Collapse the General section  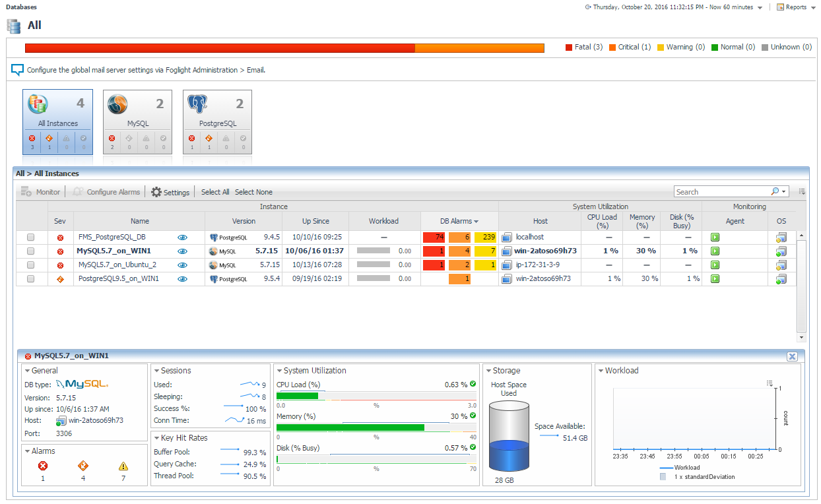pyautogui.click(x=27, y=371)
